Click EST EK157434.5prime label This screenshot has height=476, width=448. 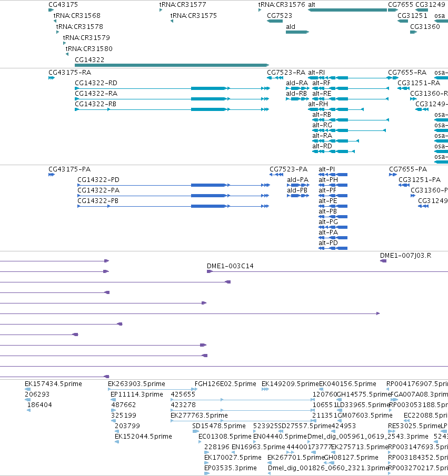(54, 384)
